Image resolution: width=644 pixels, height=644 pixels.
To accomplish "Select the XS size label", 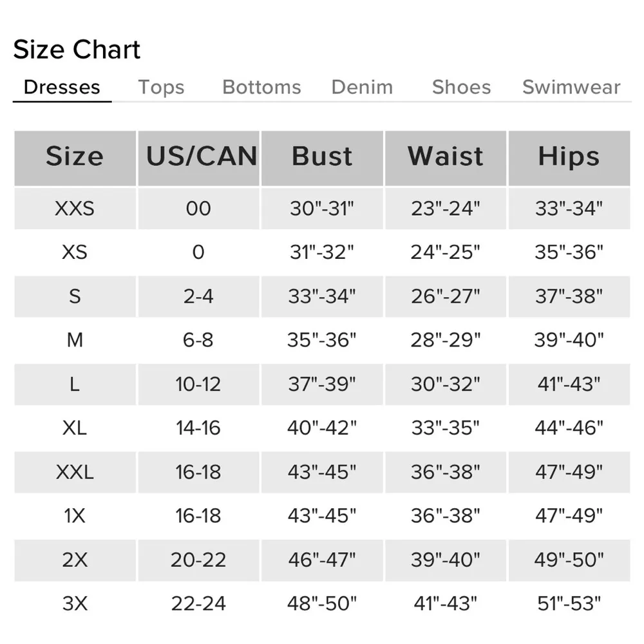I will 75,252.
